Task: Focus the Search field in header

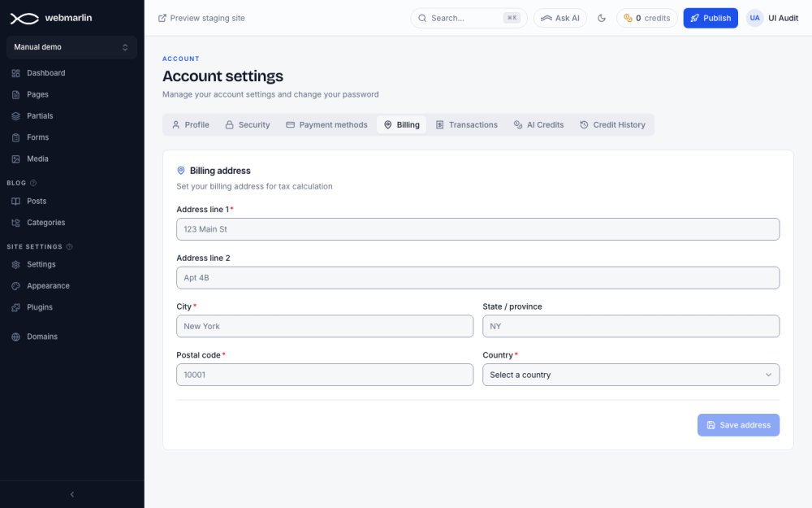Action: click(x=469, y=18)
